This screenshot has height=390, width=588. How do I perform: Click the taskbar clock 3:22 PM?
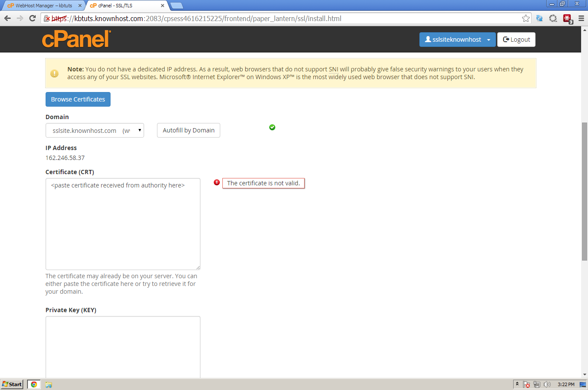click(x=566, y=384)
